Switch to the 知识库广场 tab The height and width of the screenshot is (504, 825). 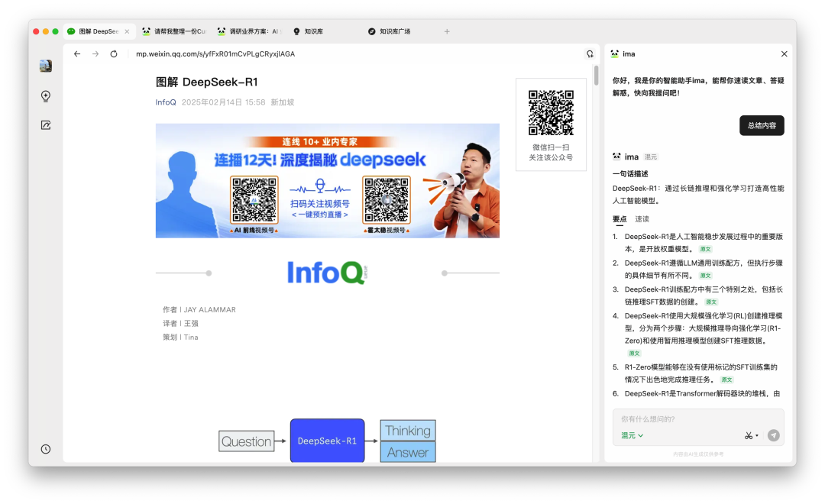tap(395, 31)
